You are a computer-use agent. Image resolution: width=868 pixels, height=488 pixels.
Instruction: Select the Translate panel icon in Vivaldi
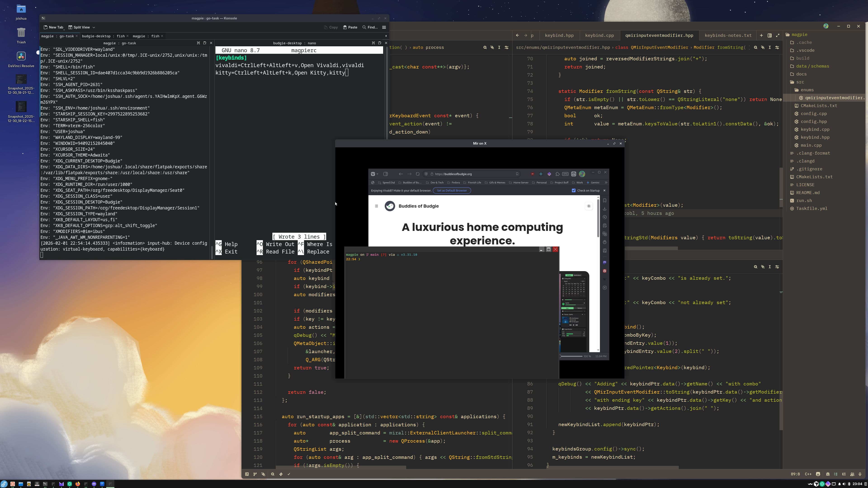coord(605,233)
